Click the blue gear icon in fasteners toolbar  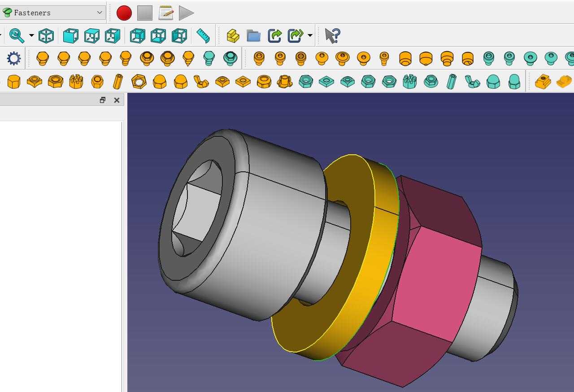coord(13,58)
